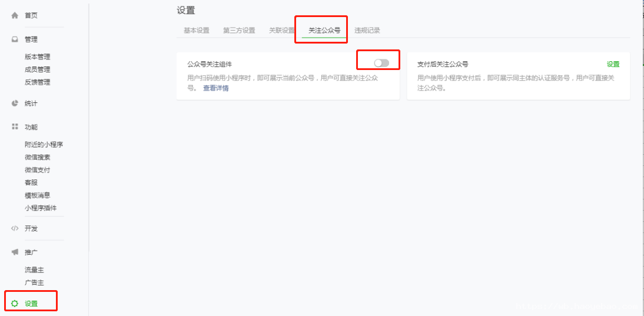Click the inbox icon next to 管理
644x316 pixels.
coord(15,39)
